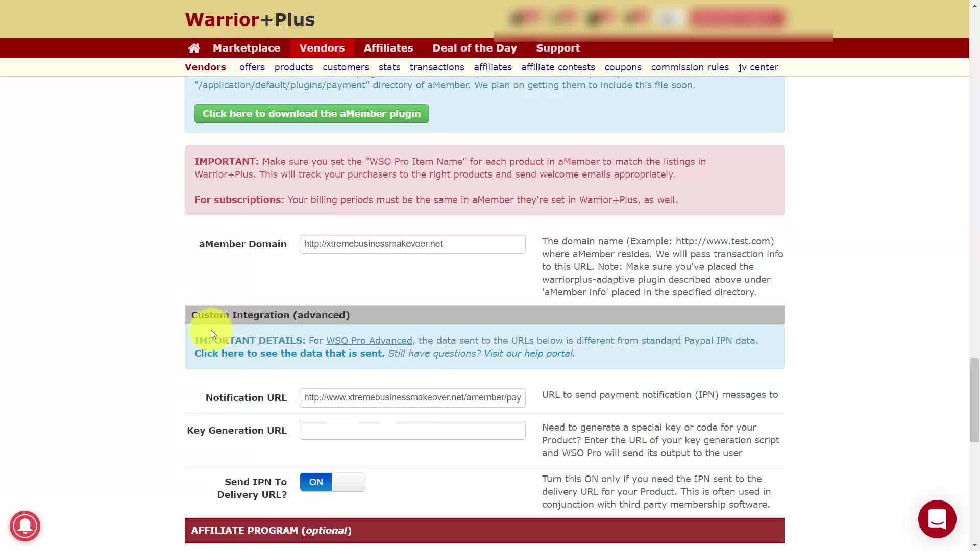
Task: Click the Vendors submenu heading
Action: (x=205, y=67)
